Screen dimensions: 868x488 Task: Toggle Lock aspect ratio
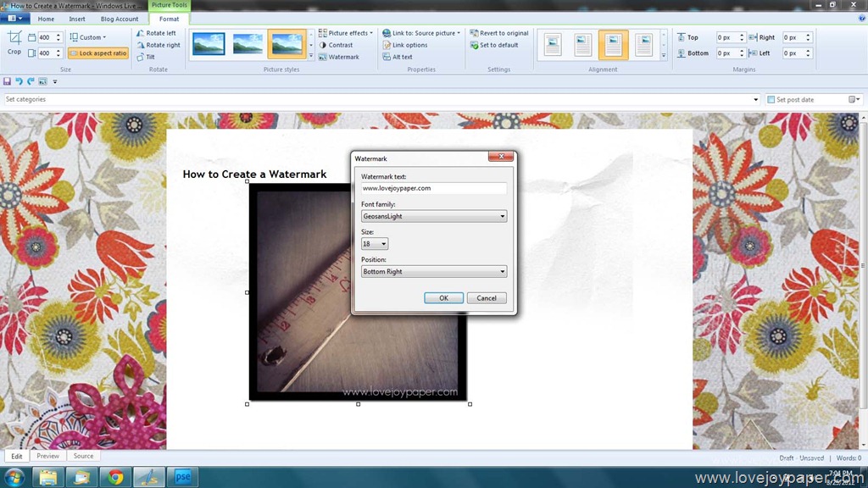(98, 53)
